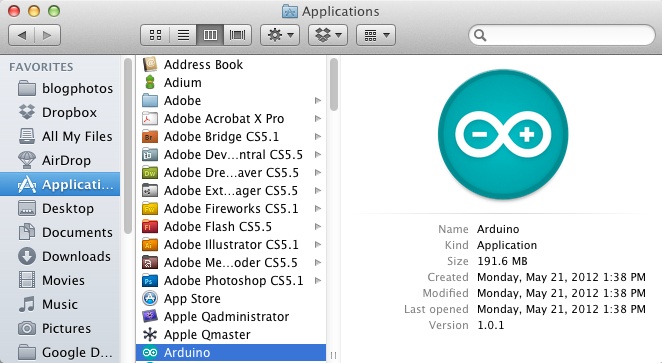This screenshot has height=363, width=662.
Task: Open Music from the sidebar
Action: pos(60,304)
